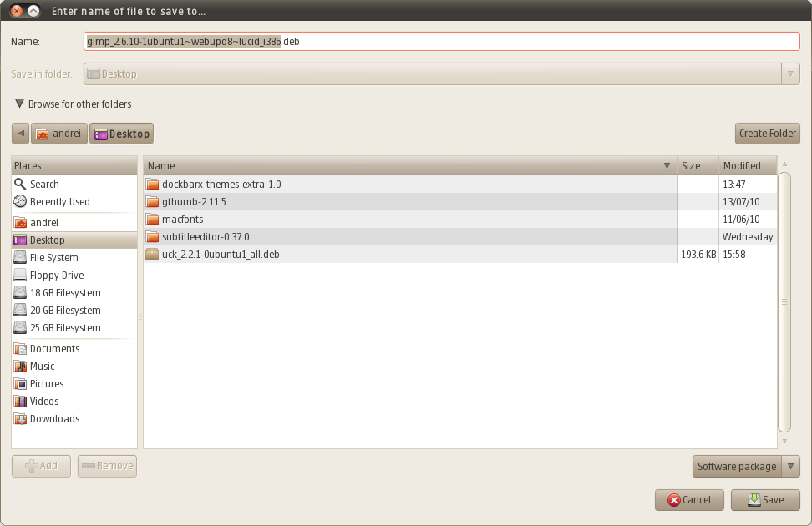Viewport: 812px width, 526px height.
Task: Click the Recently Used clock icon
Action: [20, 201]
